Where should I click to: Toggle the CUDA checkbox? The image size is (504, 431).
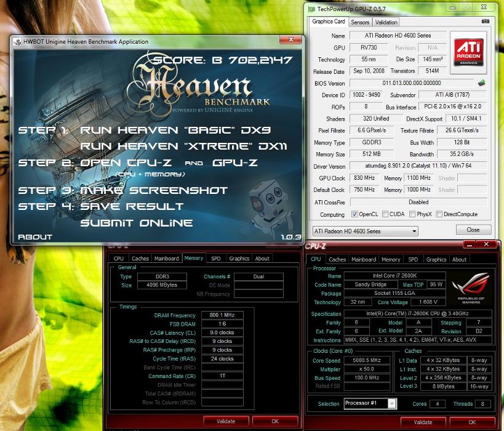385,214
